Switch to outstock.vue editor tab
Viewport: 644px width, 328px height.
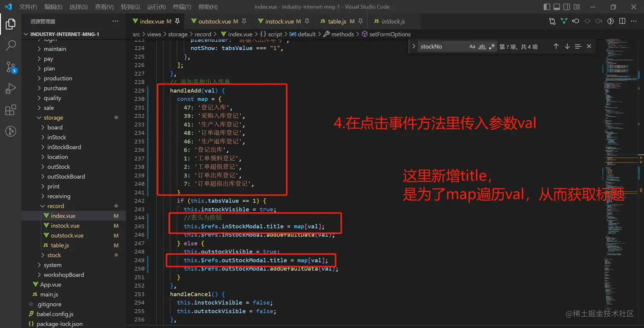[x=218, y=21]
